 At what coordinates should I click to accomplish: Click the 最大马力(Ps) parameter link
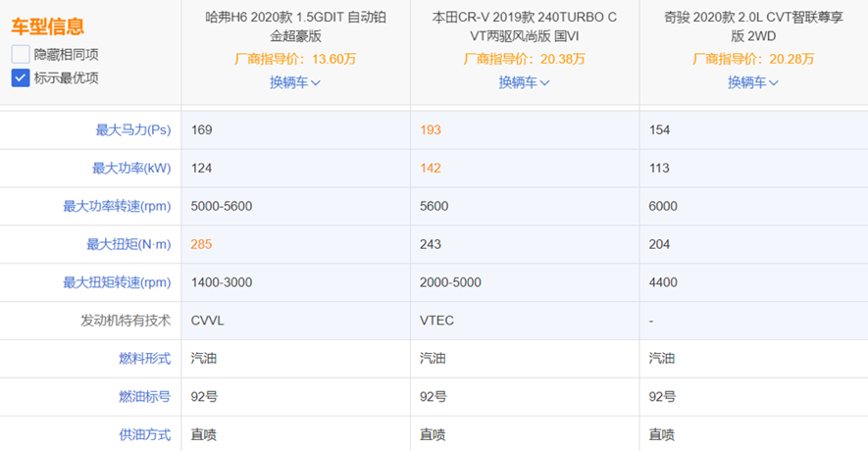133,130
